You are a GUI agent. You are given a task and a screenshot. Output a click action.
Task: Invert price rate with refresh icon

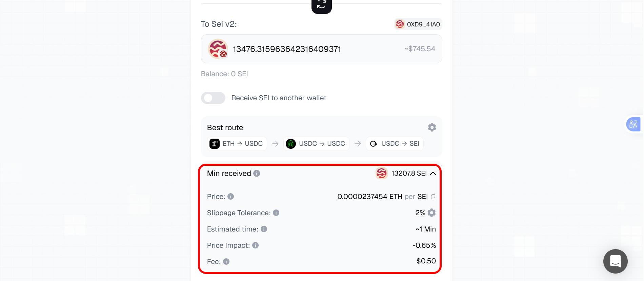(433, 196)
